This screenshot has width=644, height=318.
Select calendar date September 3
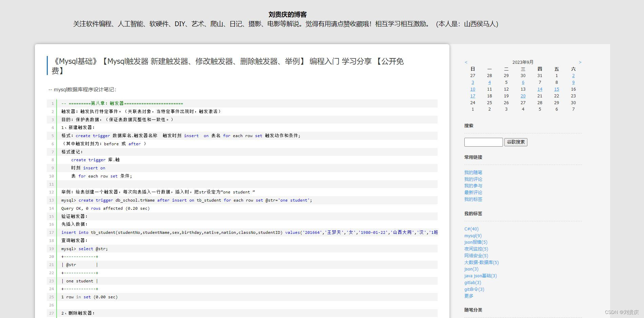[x=472, y=82]
